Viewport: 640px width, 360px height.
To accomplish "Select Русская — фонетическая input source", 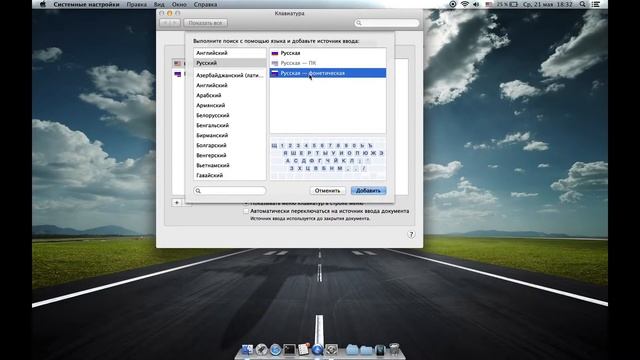I will coord(328,73).
